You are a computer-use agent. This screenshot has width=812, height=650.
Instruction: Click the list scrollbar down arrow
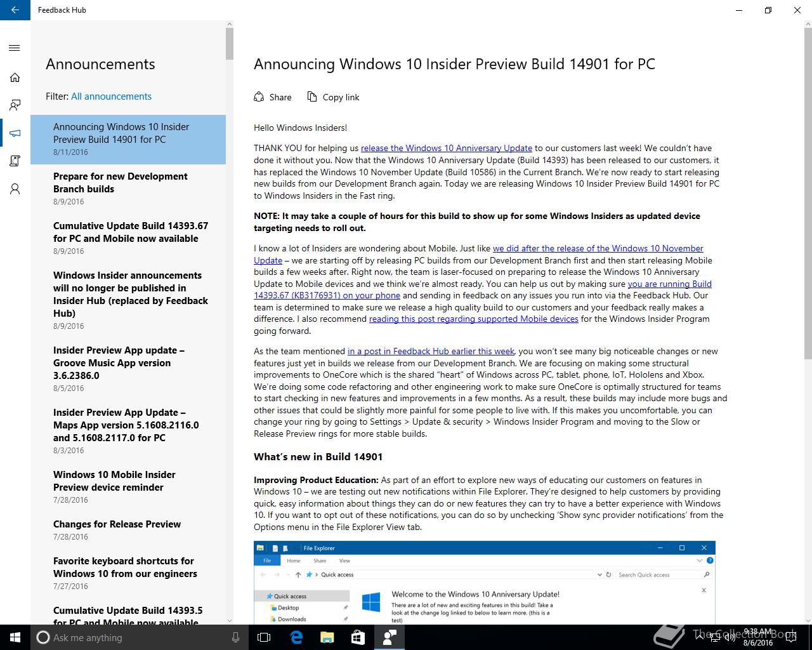[230, 620]
